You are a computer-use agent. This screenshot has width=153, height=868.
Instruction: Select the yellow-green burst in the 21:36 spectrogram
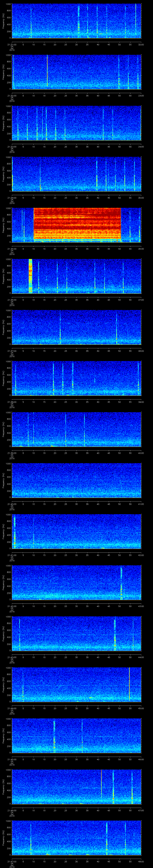click(31, 276)
